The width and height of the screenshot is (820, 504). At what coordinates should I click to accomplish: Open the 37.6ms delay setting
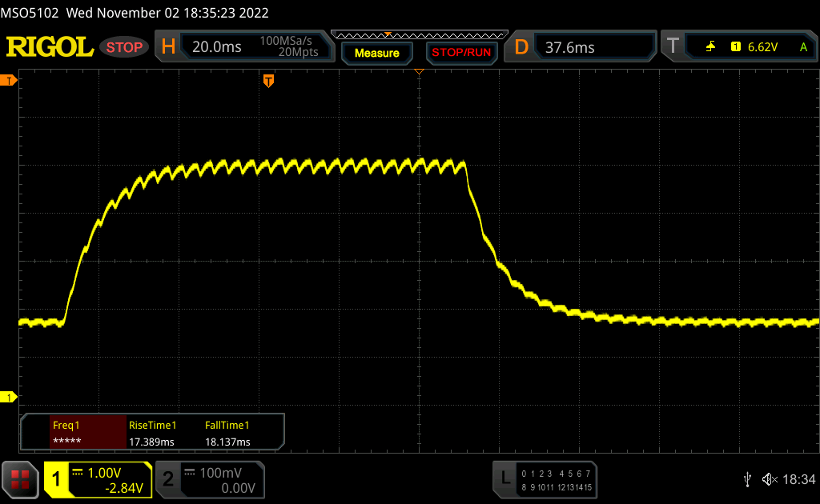coord(570,47)
